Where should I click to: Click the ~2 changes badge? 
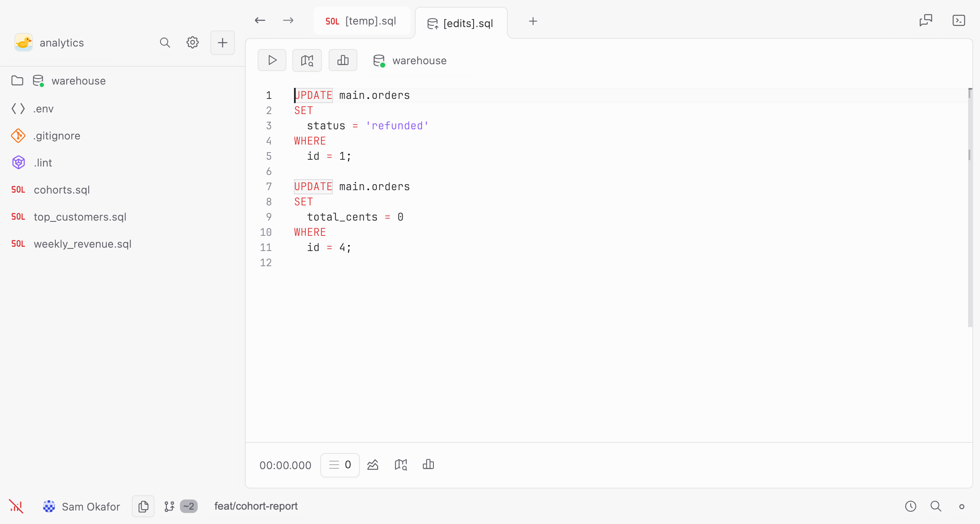click(189, 506)
